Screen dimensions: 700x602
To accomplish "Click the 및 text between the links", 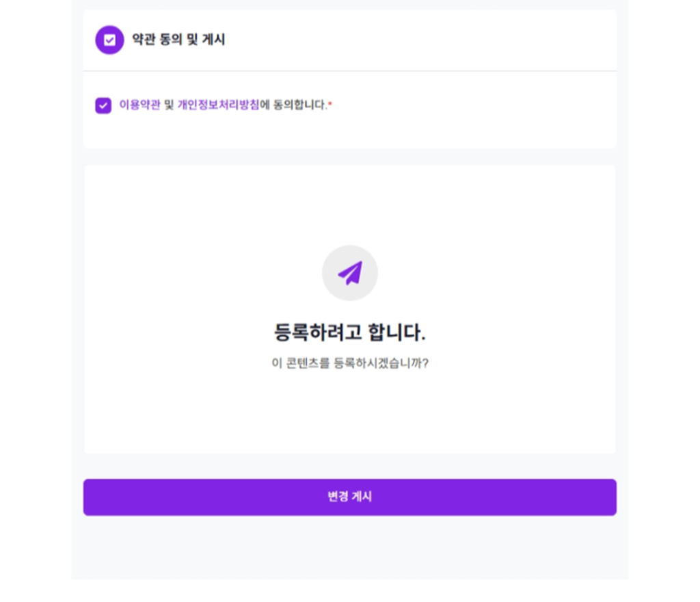I will point(169,105).
